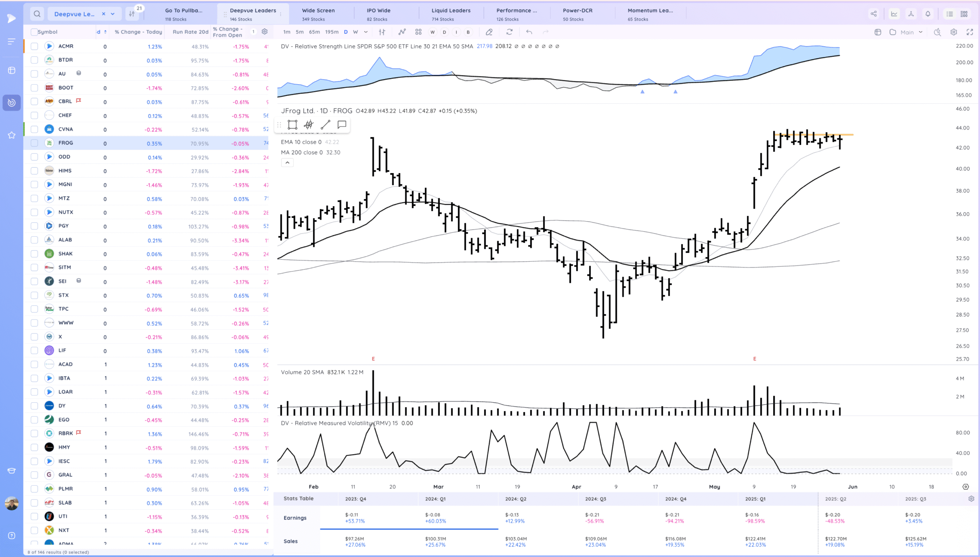
Task: Collapse the indicator legend chevron
Action: click(287, 163)
